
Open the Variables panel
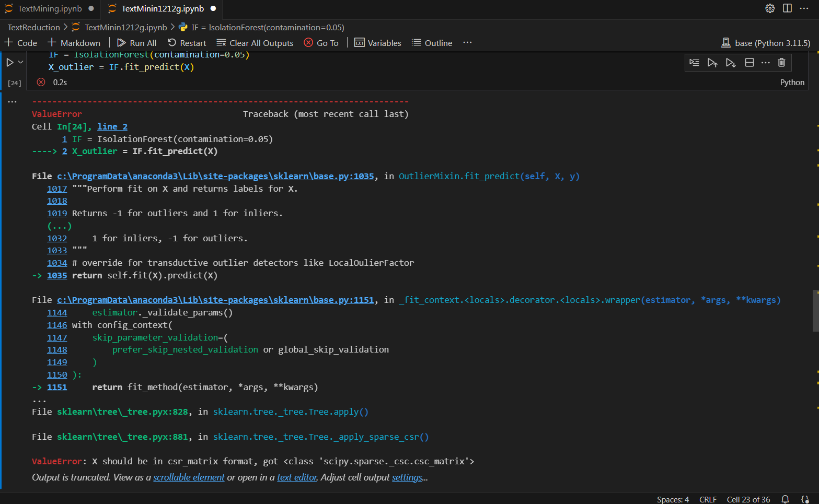(x=378, y=43)
